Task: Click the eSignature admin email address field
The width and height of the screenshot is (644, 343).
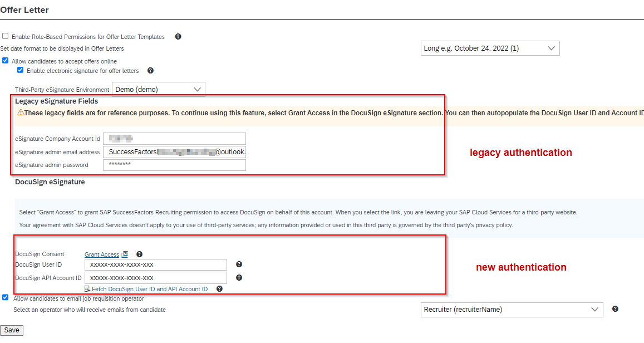Action: pyautogui.click(x=175, y=152)
